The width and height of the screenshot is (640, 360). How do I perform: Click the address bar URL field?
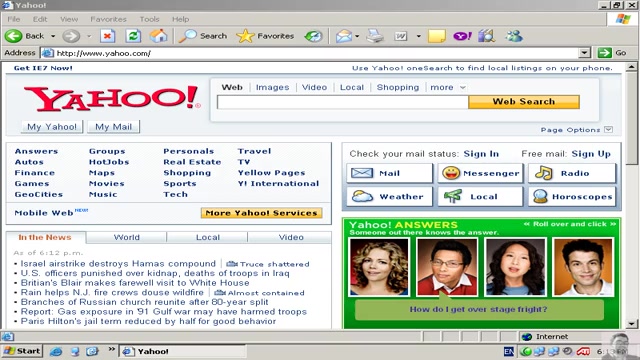pyautogui.click(x=310, y=53)
